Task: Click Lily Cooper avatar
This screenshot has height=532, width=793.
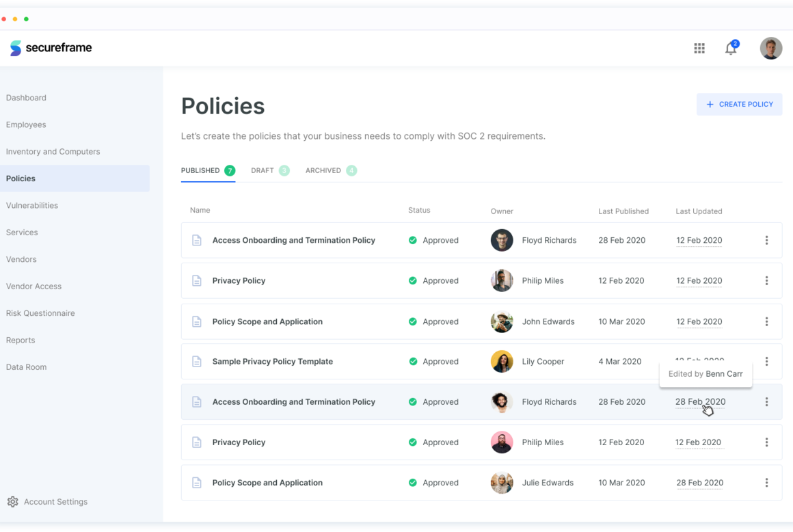Action: 502,362
